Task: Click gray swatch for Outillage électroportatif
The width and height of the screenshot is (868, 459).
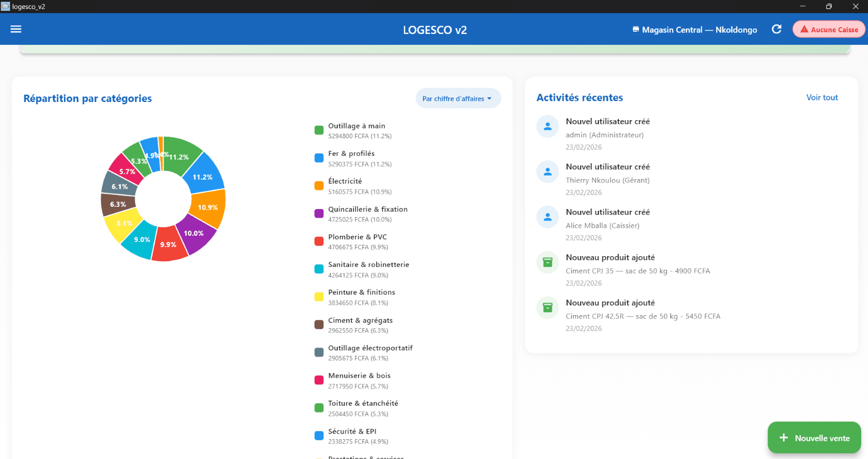Action: coord(319,352)
